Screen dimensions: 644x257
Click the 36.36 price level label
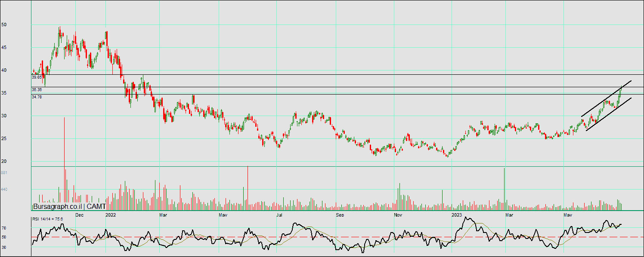[x=37, y=90]
